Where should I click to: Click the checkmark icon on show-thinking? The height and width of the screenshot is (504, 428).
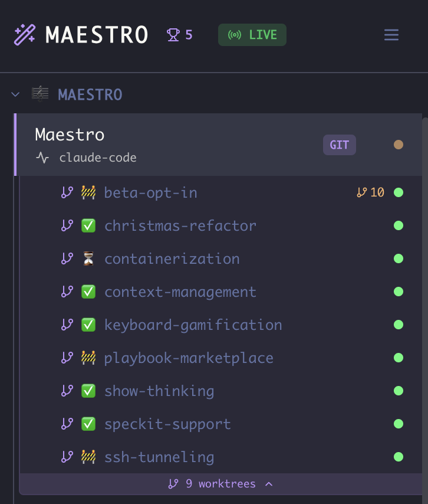point(88,391)
